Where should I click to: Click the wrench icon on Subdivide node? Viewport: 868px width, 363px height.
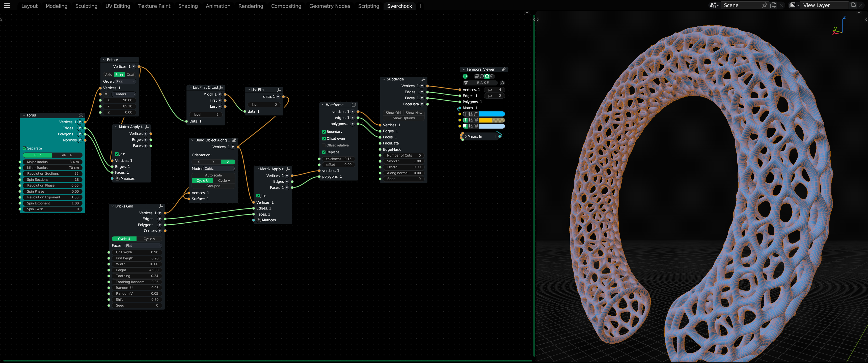point(424,79)
